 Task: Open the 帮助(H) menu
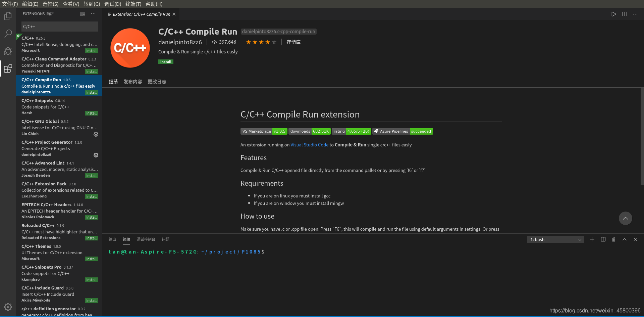click(x=154, y=4)
